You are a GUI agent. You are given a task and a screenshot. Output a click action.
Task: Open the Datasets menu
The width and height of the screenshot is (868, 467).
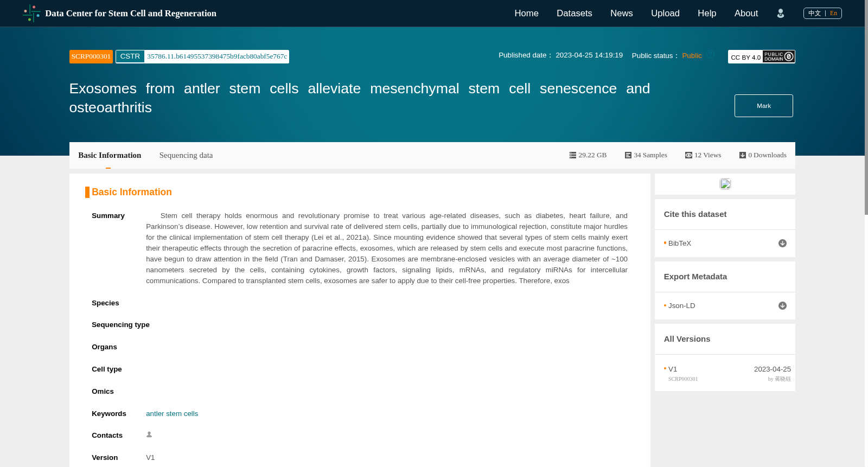pyautogui.click(x=574, y=14)
